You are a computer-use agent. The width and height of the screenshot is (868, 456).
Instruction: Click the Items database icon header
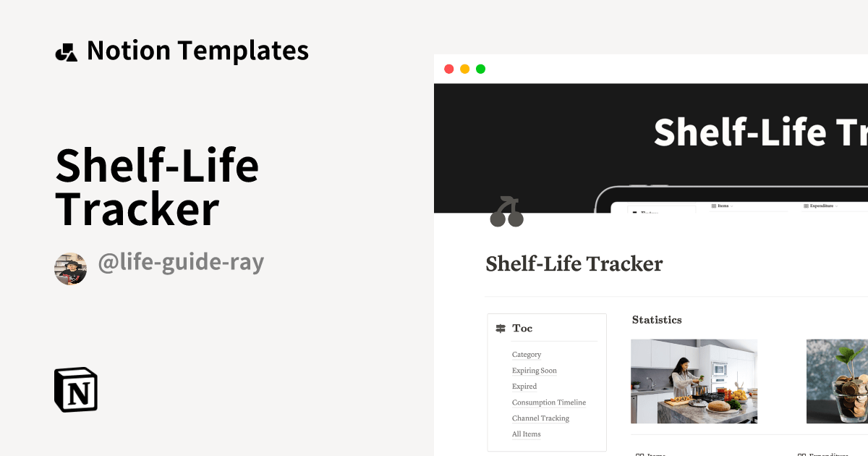pos(714,206)
